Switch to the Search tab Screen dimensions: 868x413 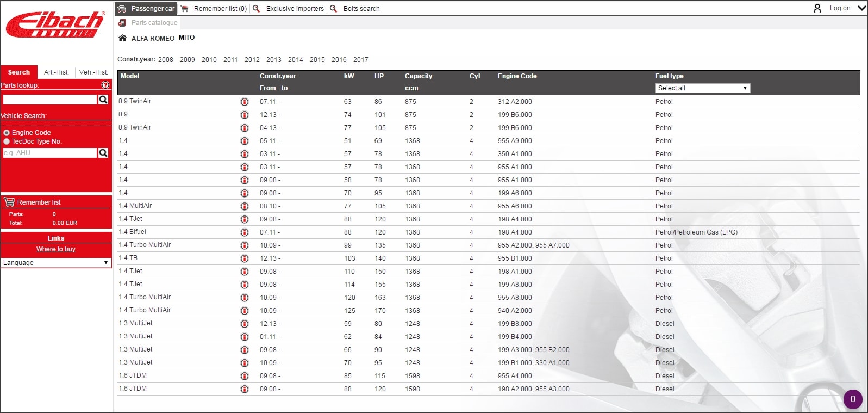tap(19, 72)
